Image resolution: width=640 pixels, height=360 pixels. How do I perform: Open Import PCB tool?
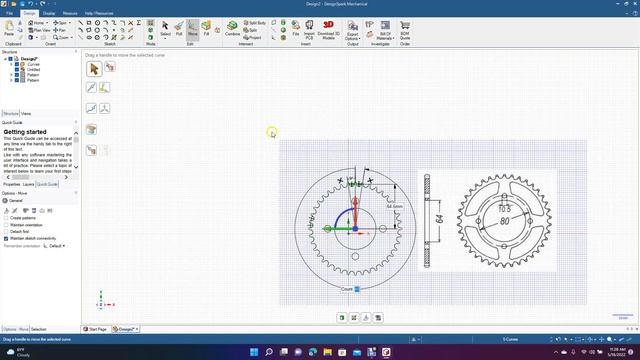pyautogui.click(x=309, y=29)
